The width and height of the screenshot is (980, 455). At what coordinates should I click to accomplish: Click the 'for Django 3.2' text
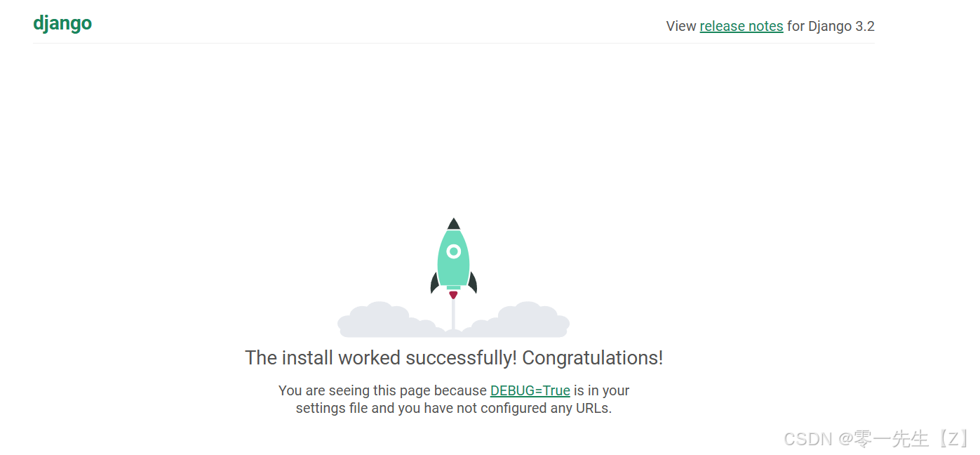[831, 26]
